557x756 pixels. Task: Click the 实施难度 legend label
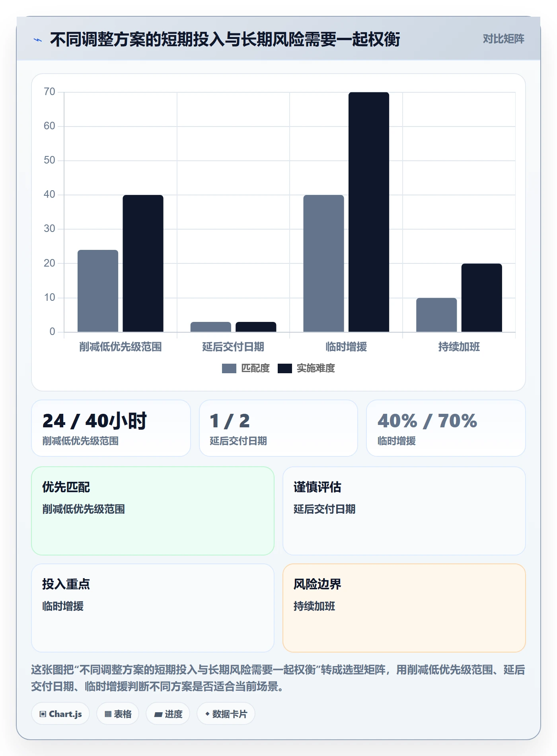point(316,368)
